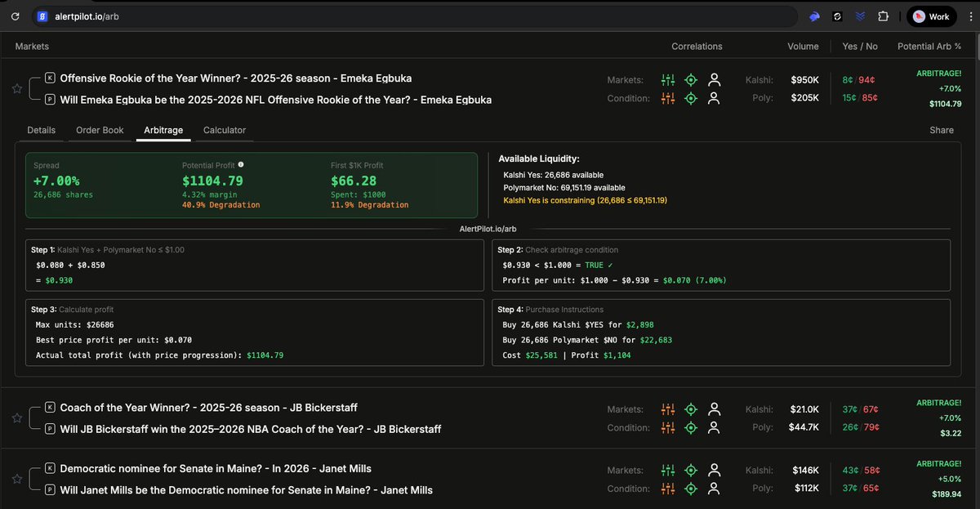980x509 pixels.
Task: Click Polymarket P badge for Janet Mills market
Action: pyautogui.click(x=50, y=490)
